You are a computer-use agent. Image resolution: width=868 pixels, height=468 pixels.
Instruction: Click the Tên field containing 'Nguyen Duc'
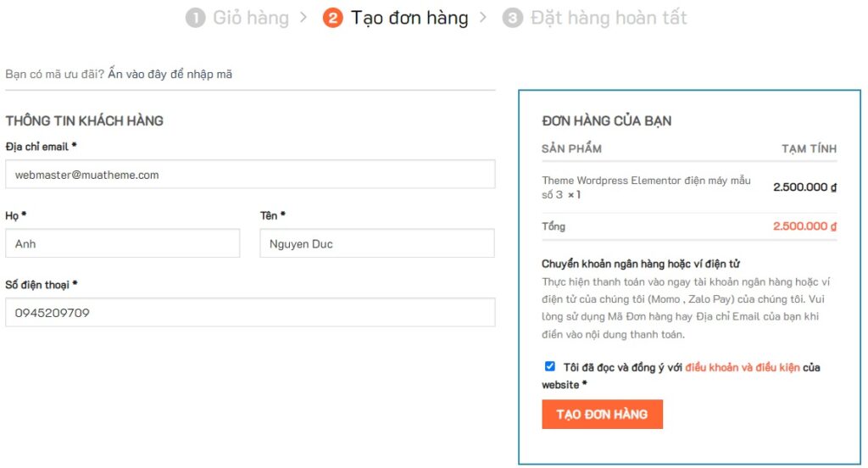[x=376, y=244]
